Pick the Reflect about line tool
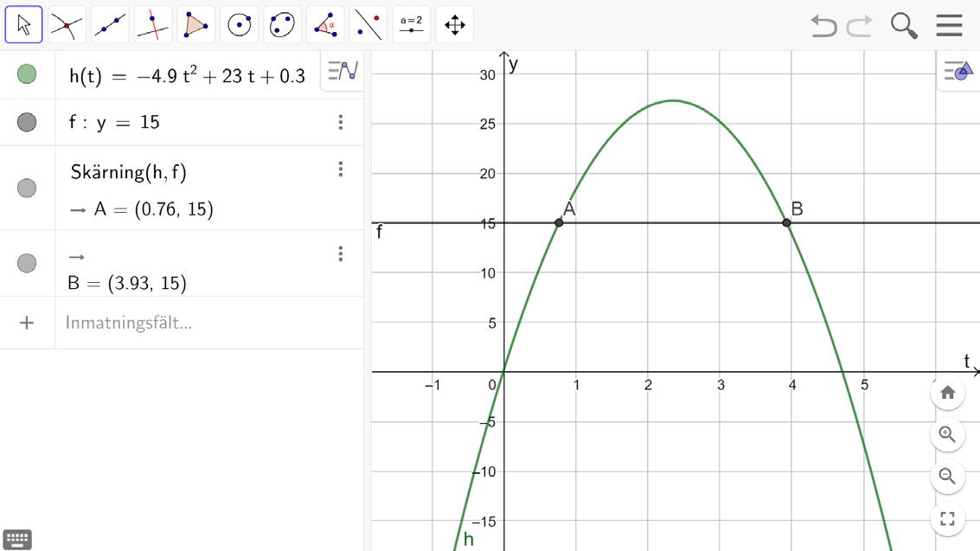This screenshot has height=551, width=980. click(x=368, y=25)
